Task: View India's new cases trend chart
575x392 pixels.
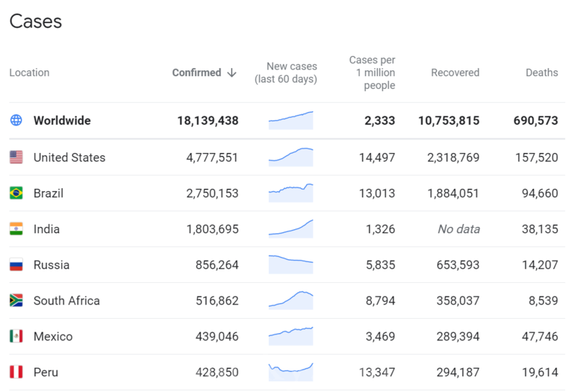Action: point(290,228)
